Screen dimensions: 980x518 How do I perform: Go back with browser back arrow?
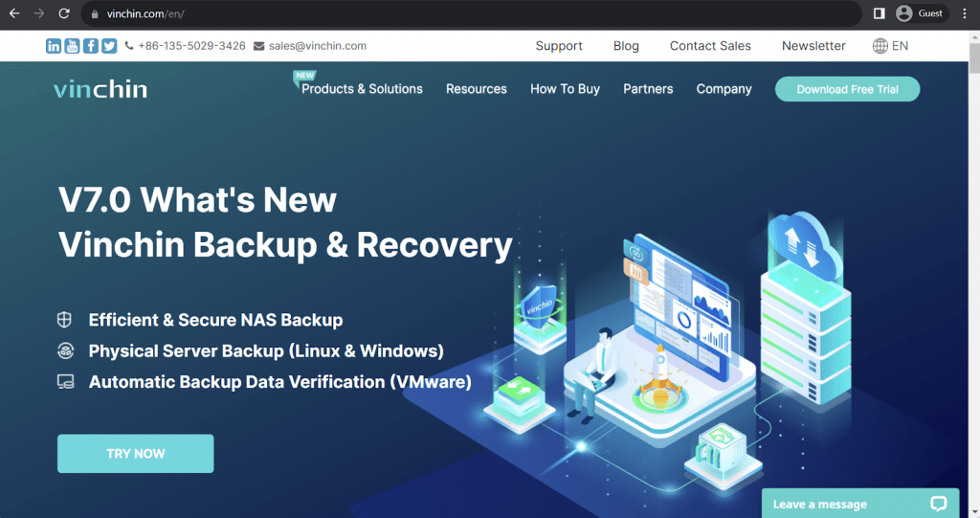(x=14, y=13)
